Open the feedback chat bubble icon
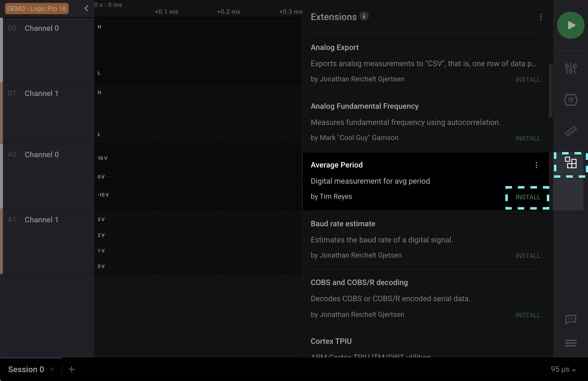The height and width of the screenshot is (381, 588). 570,320
